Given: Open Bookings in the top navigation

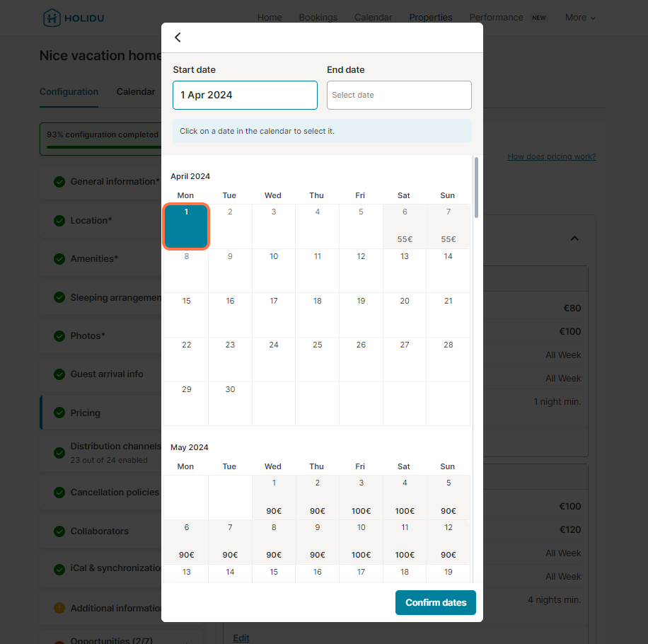Looking at the screenshot, I should 318,18.
